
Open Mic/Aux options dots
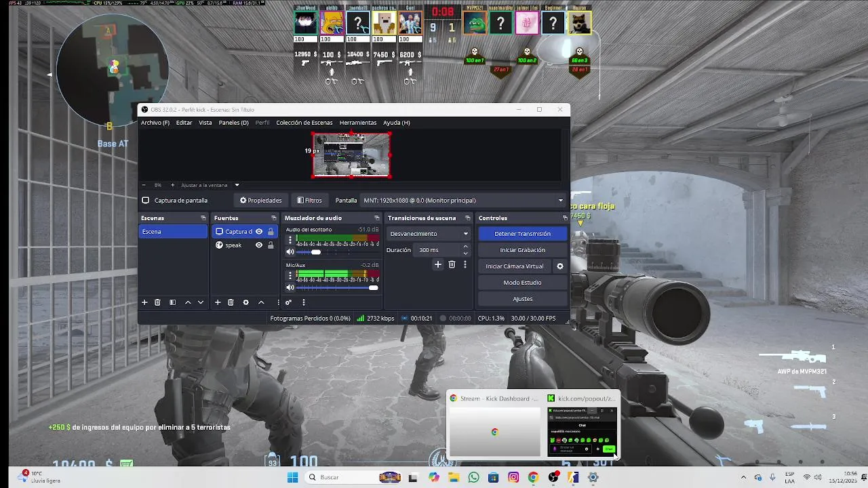pos(290,275)
